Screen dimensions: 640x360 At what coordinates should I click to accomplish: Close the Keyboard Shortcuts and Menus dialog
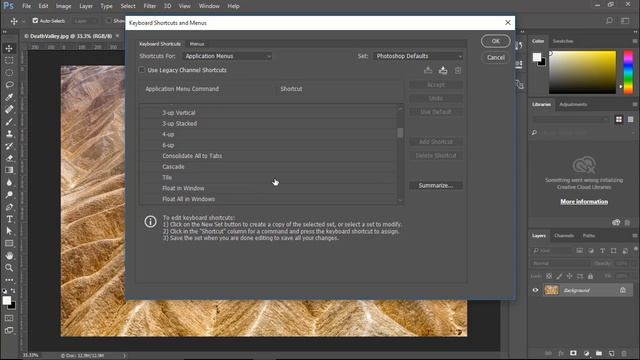(508, 23)
